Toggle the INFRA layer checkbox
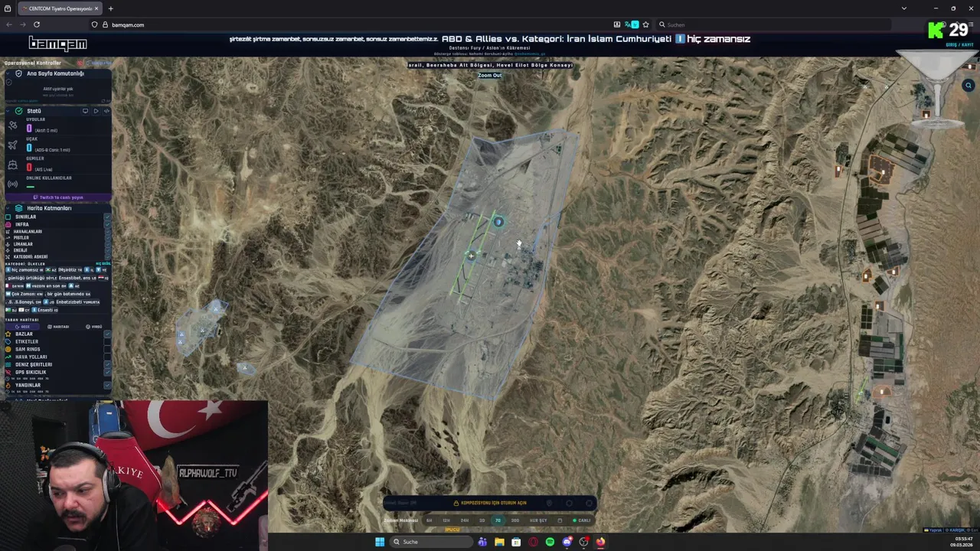980x551 pixels. click(x=107, y=224)
